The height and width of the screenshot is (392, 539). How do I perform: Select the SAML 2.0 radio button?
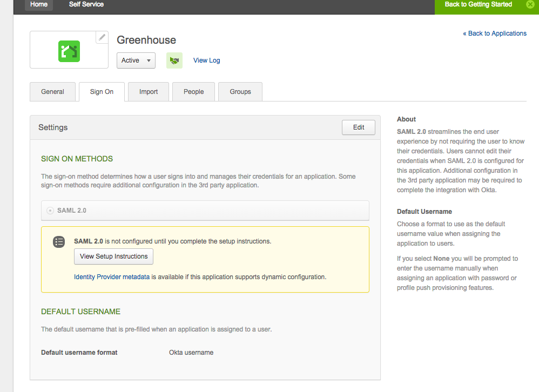(x=50, y=211)
